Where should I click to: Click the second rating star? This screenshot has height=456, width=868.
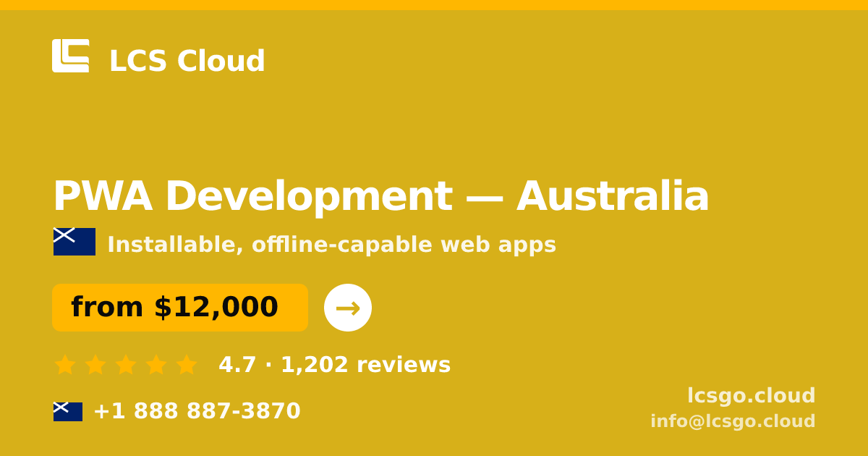95,365
